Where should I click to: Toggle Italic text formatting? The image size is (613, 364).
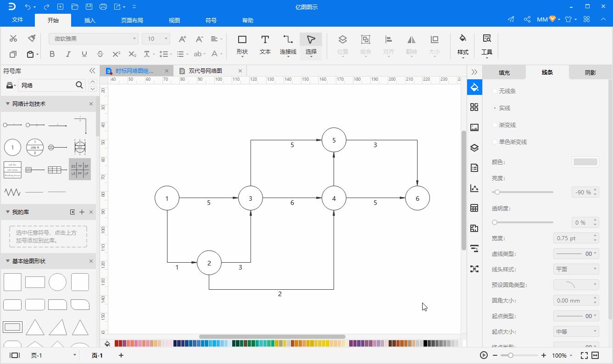pyautogui.click(x=68, y=54)
